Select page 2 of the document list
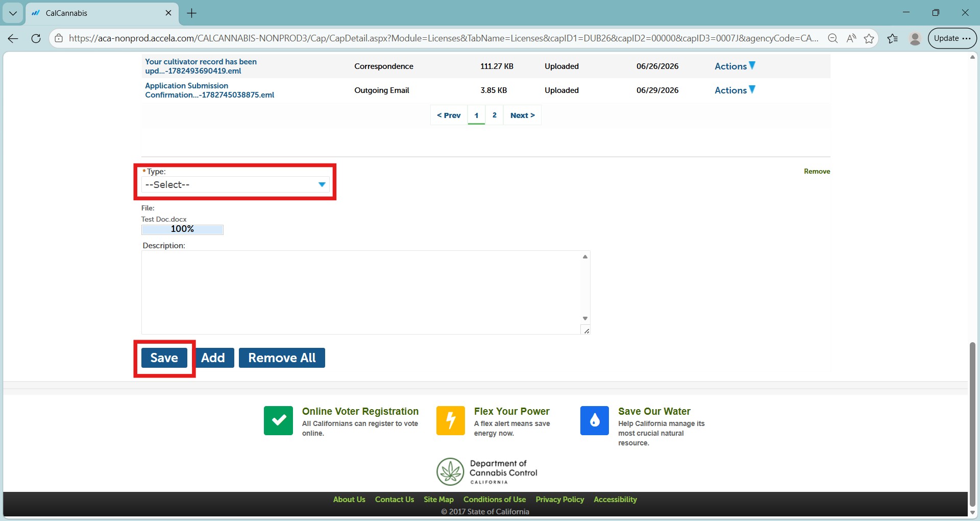This screenshot has height=521, width=980. [494, 115]
